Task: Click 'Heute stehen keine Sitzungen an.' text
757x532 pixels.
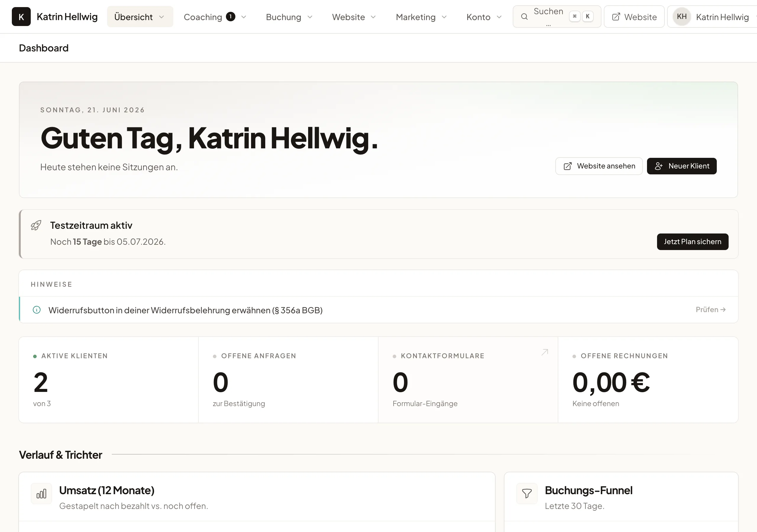Action: (109, 167)
